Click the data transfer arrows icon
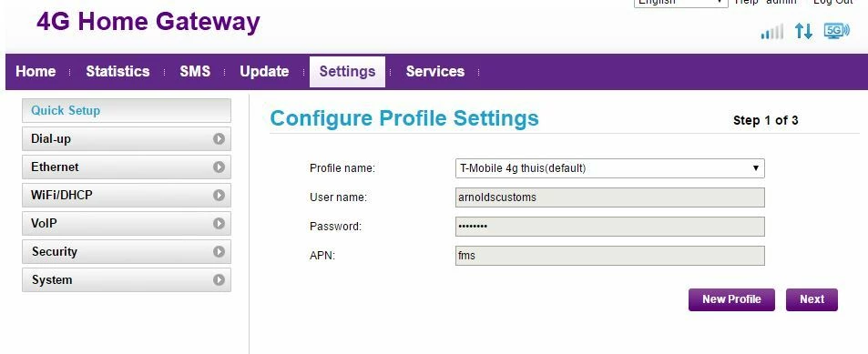Image resolution: width=868 pixels, height=354 pixels. [x=803, y=31]
